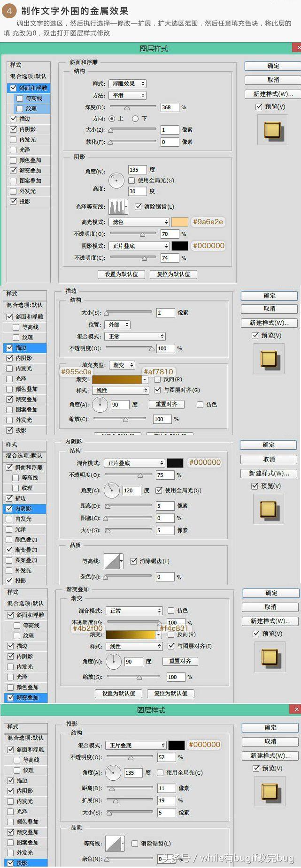Click the 扩展 field showing 19 in 投影 panel
This screenshot has height=868, width=301.
tap(166, 800)
